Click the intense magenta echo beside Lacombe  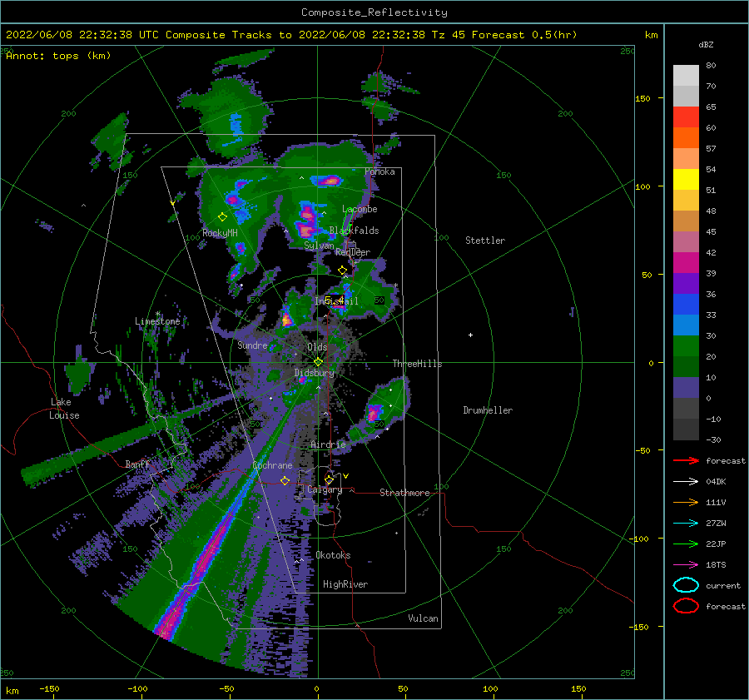coord(306,221)
